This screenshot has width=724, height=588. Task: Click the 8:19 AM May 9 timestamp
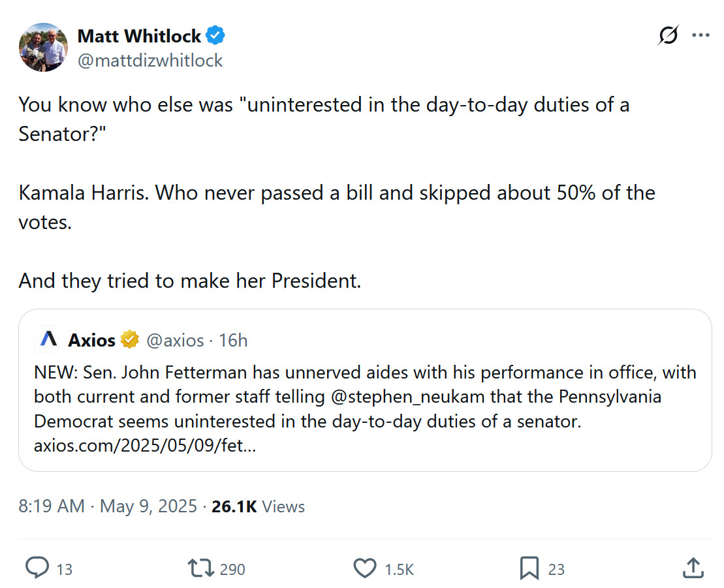click(108, 506)
